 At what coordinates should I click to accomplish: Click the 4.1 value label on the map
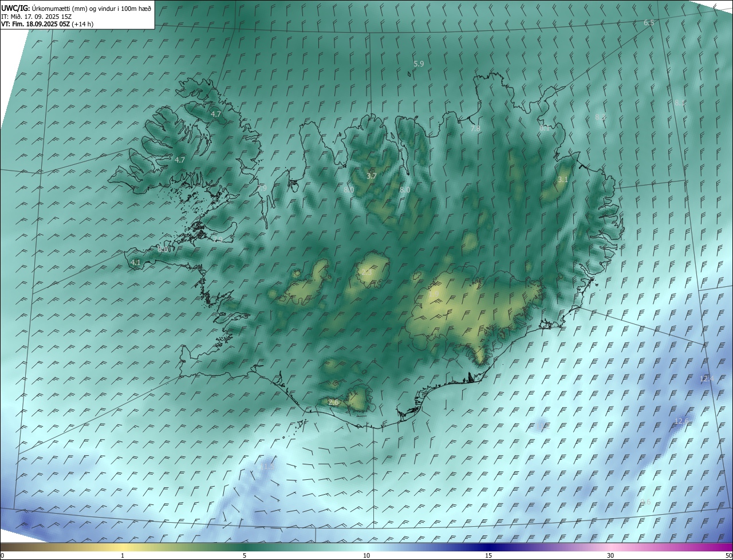[136, 262]
